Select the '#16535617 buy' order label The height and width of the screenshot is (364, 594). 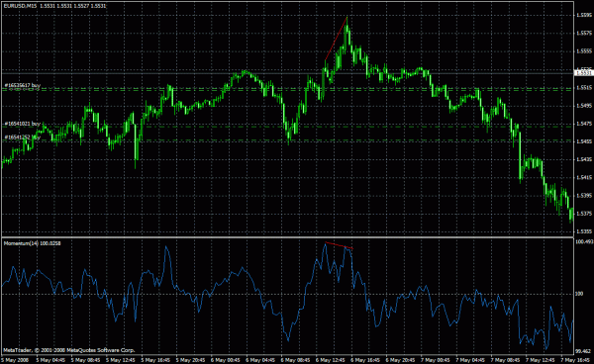tap(23, 86)
